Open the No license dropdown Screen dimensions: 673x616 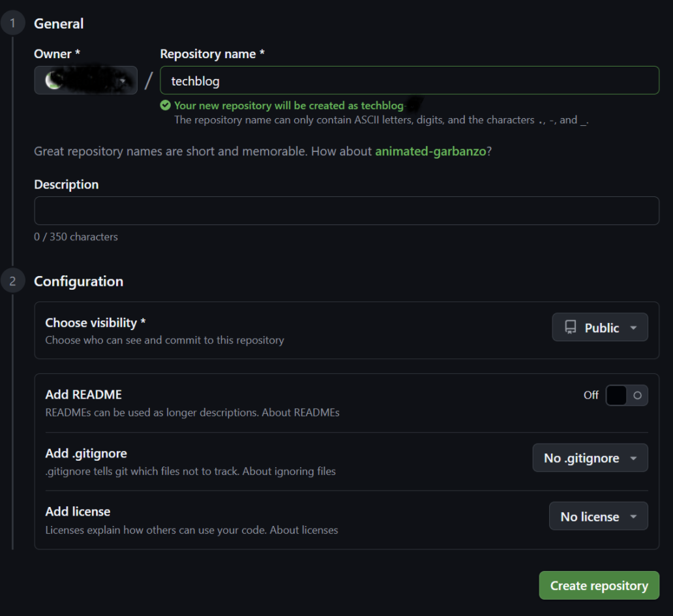(598, 517)
